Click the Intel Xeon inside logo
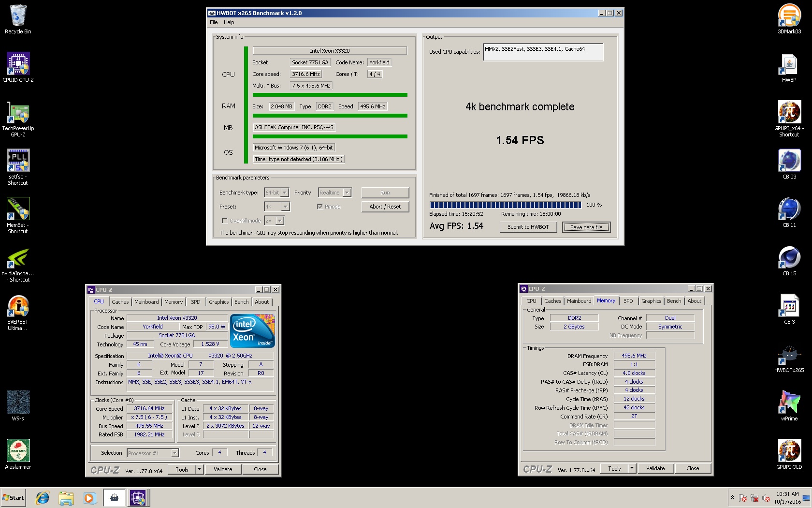The image size is (812, 508). point(252,330)
